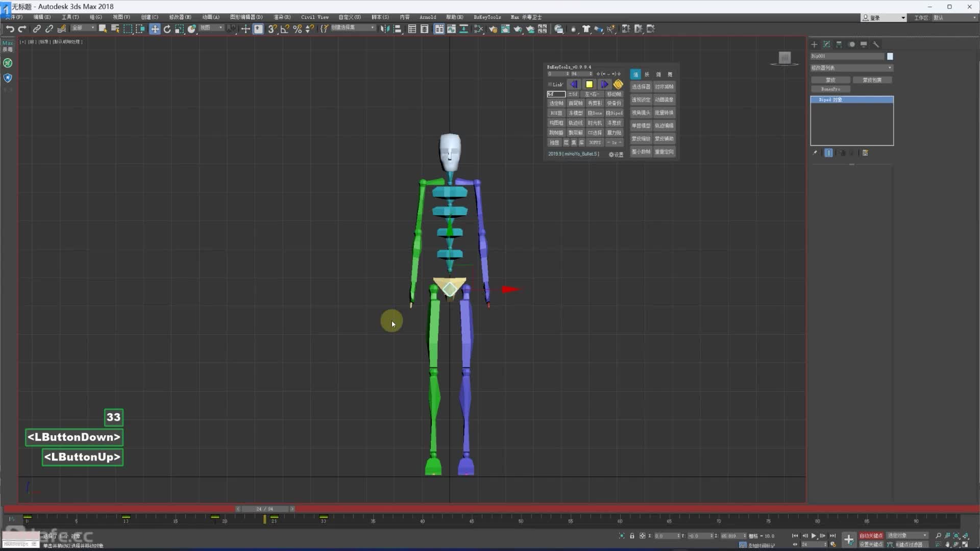Click the Mirror tool icon
This screenshot has height=551, width=980.
(x=385, y=29)
